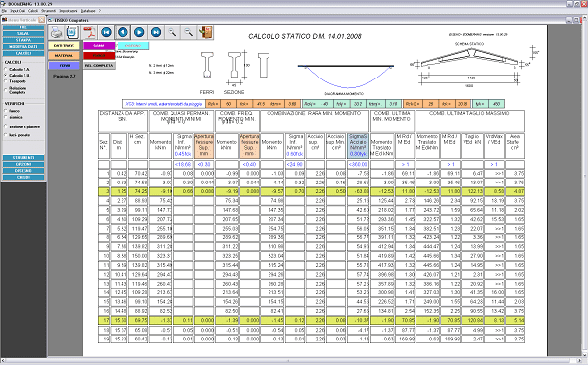Click the REL. COMPLETA button

(99, 66)
